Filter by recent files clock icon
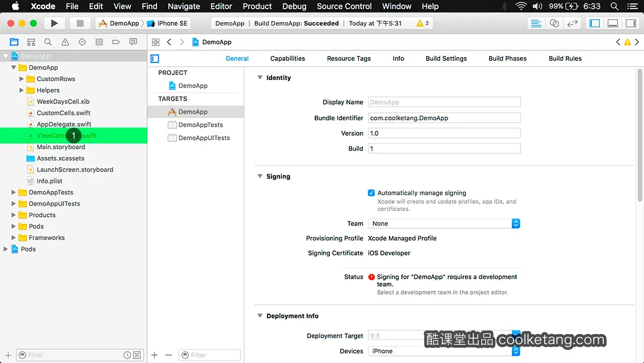This screenshot has width=644, height=363. (128, 355)
